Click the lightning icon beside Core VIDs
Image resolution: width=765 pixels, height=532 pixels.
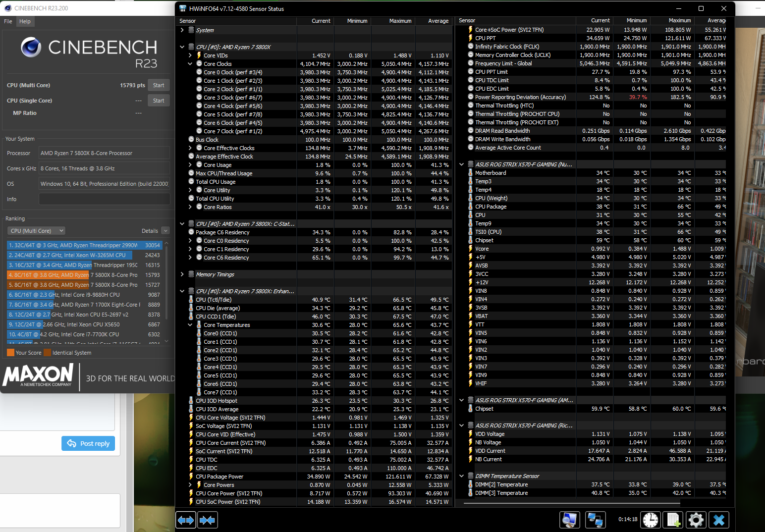(199, 55)
